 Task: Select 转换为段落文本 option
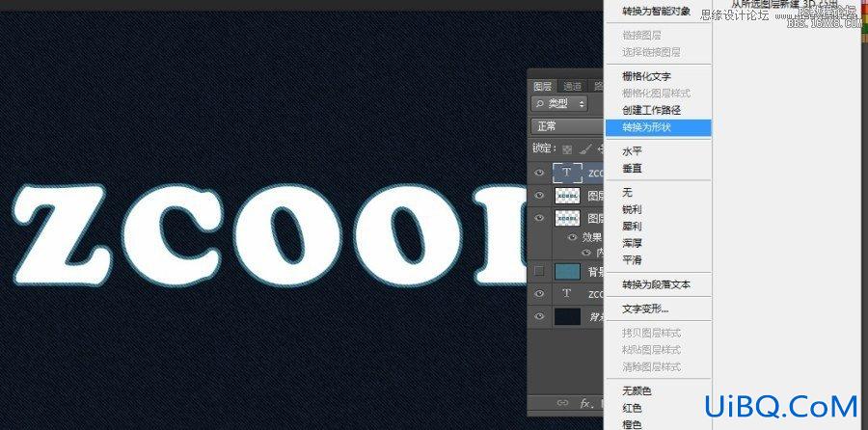(x=658, y=284)
